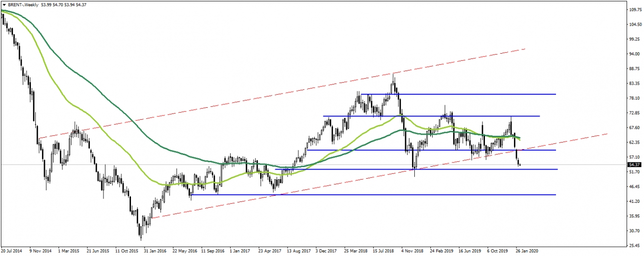Viewport: 644px width, 256px height.
Task: Click the 20 Jul 2014 date label
Action: point(12,252)
